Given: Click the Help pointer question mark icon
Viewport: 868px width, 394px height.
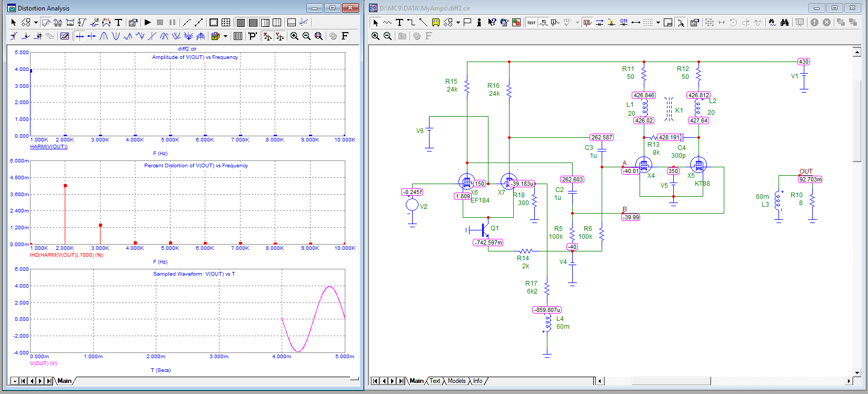Looking at the screenshot, I should click(492, 23).
